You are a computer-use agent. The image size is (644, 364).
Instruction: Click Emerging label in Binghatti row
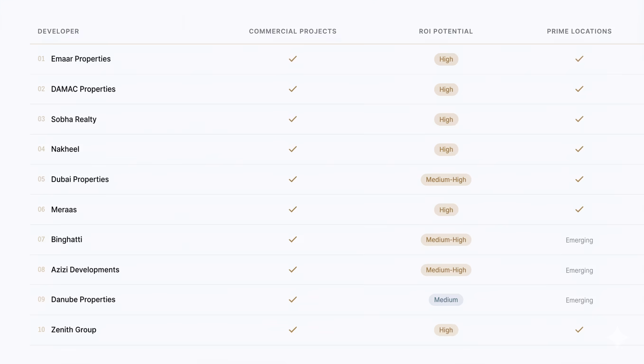tap(579, 240)
